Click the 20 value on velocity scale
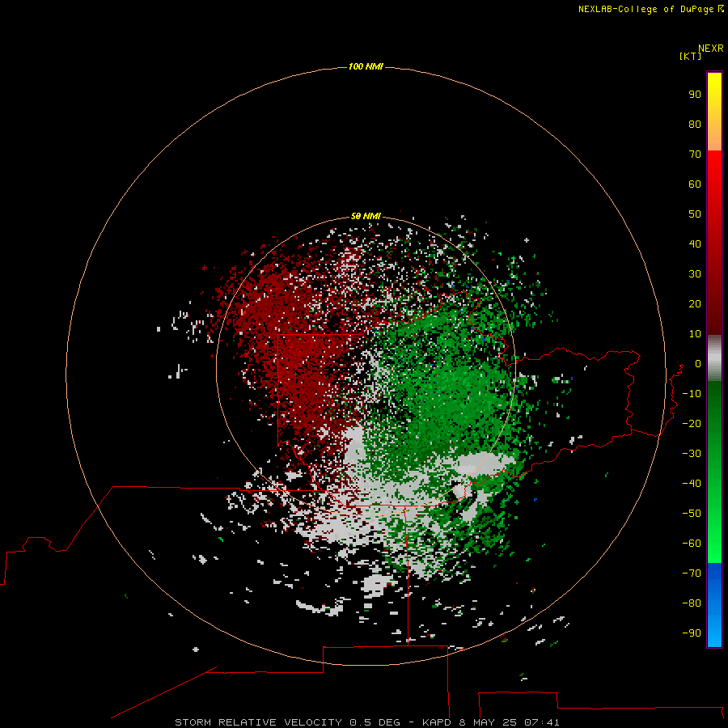 pos(695,303)
